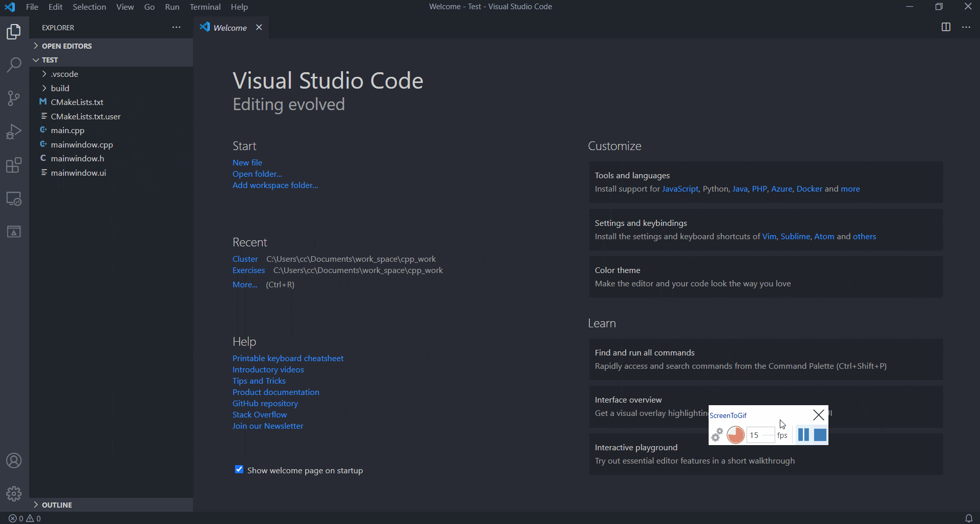Close the Welcome tab
The image size is (980, 524).
(x=259, y=27)
